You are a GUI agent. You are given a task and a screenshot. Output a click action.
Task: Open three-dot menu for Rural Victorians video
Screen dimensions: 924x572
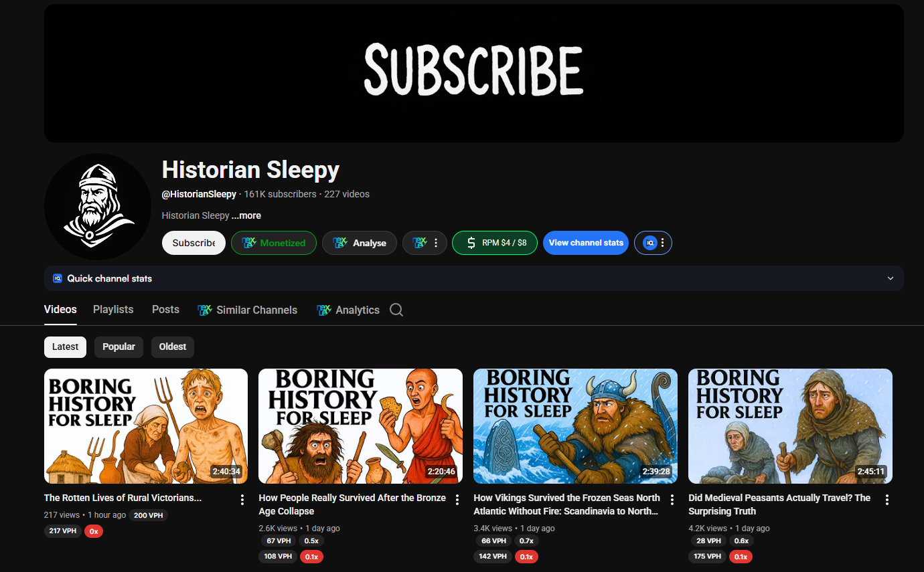click(242, 500)
